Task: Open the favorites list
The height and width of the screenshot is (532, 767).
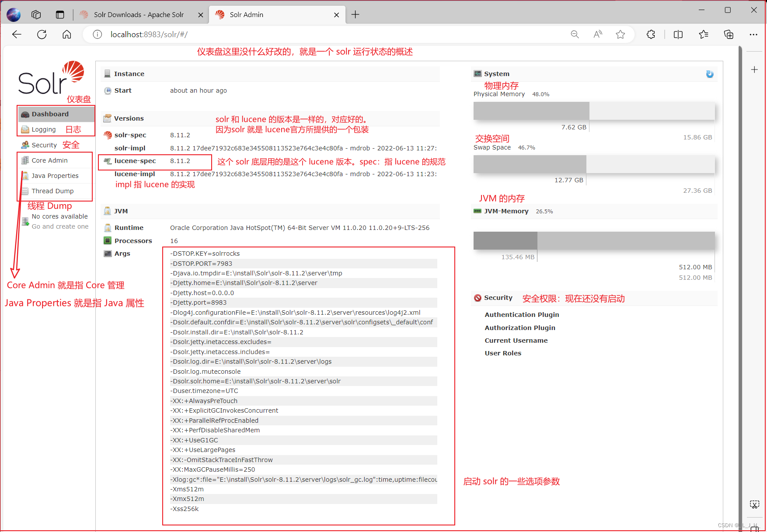Action: pos(704,35)
